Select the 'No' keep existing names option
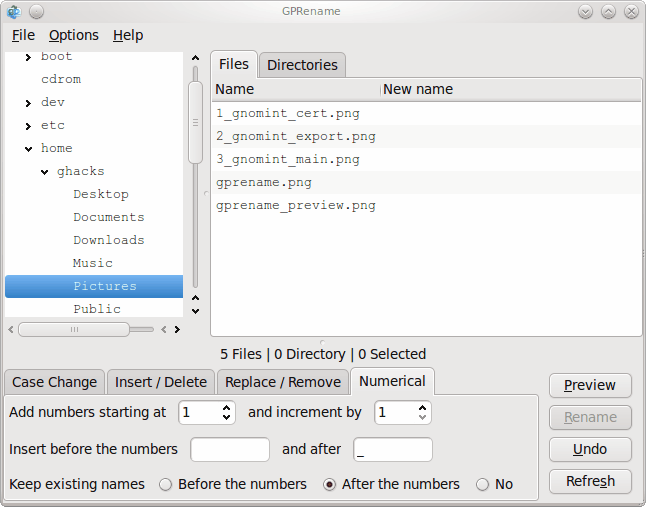The height and width of the screenshot is (507, 646). (483, 484)
